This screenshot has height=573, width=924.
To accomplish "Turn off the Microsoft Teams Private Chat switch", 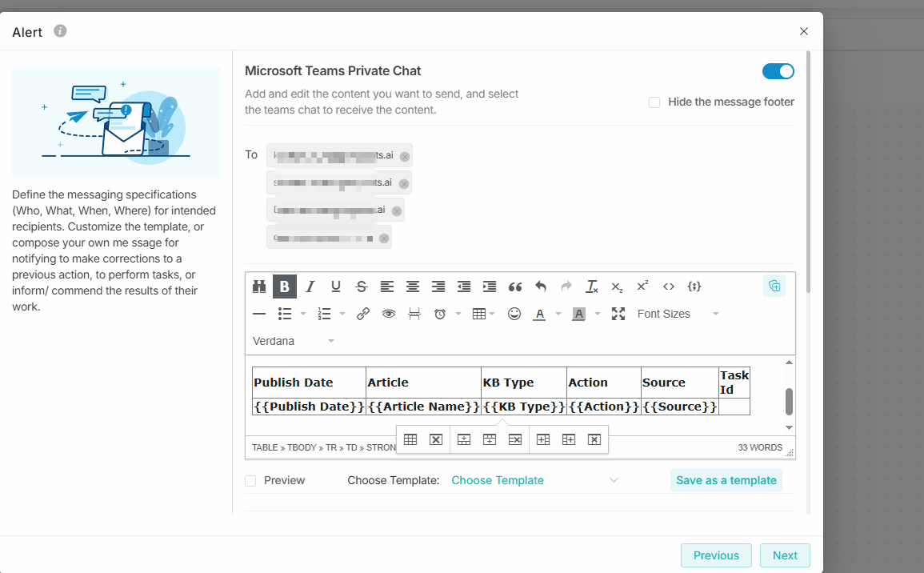I will pyautogui.click(x=778, y=71).
